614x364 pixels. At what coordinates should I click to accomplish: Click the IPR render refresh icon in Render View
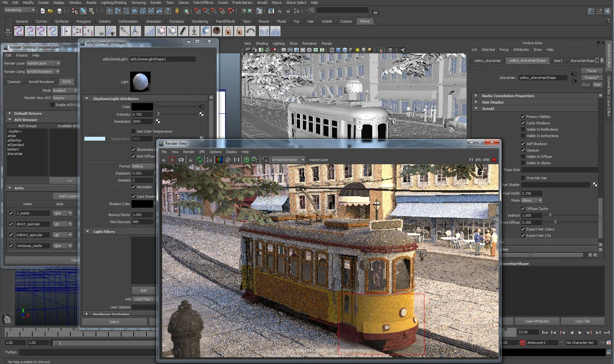(x=199, y=160)
